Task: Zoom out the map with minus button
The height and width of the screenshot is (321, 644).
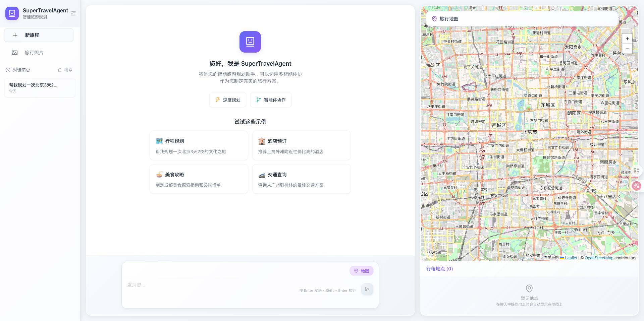Action: [627, 49]
